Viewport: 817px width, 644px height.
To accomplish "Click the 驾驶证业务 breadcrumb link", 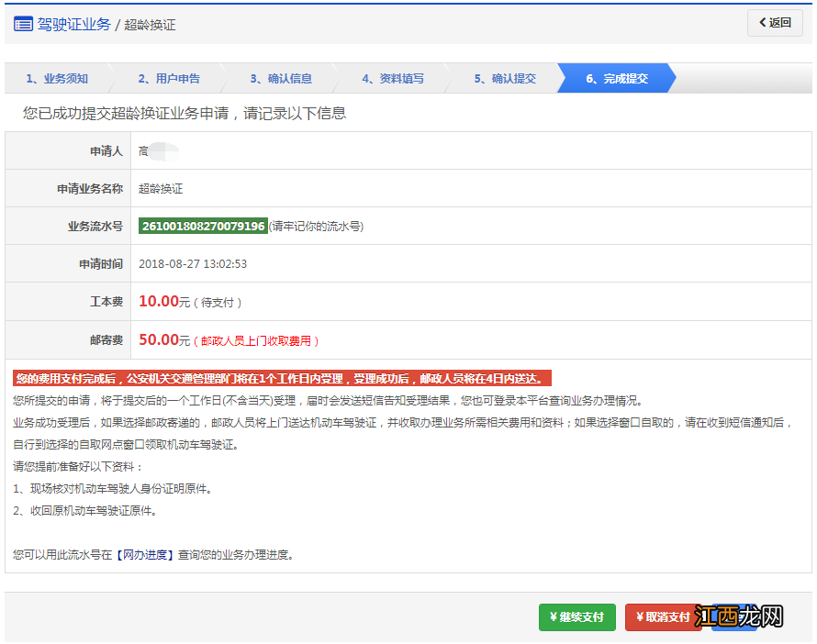I will tap(73, 22).
